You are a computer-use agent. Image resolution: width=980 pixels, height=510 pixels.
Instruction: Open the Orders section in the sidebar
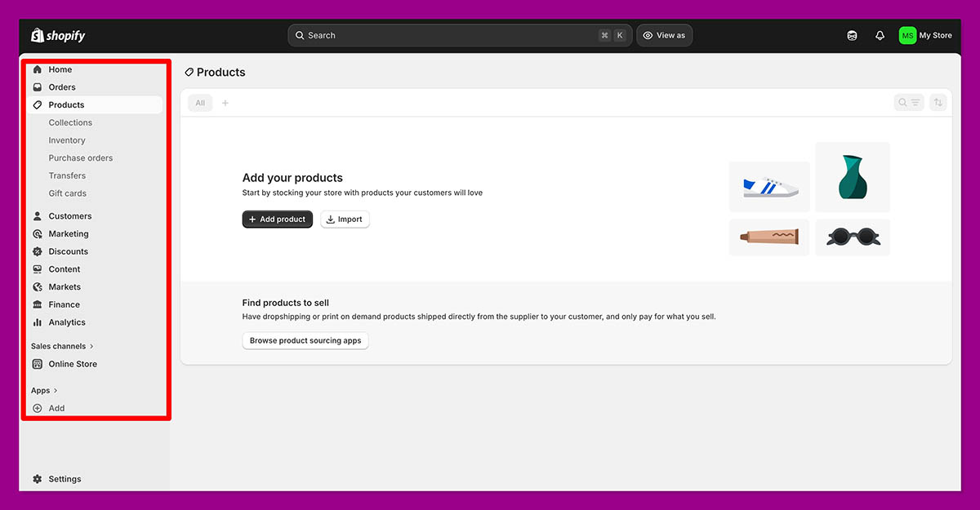tap(61, 86)
